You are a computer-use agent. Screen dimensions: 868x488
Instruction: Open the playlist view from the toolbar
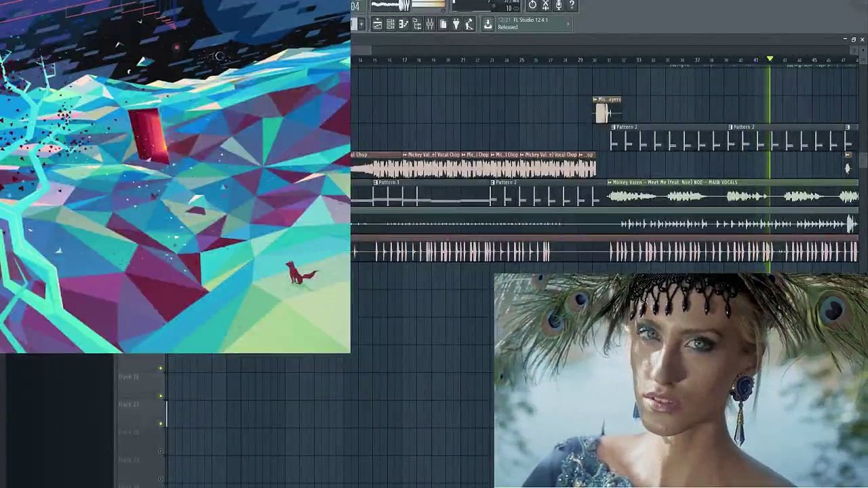tap(377, 24)
